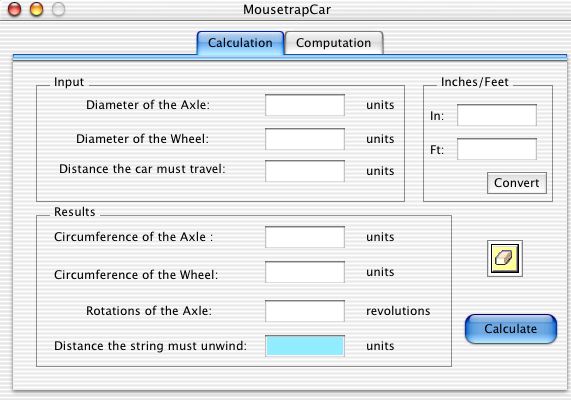Click the eraser clear icon button
571x400 pixels.
[505, 258]
